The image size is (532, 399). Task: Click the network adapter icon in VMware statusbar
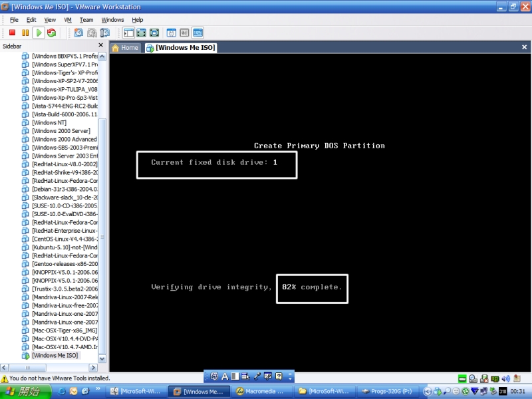(x=495, y=378)
